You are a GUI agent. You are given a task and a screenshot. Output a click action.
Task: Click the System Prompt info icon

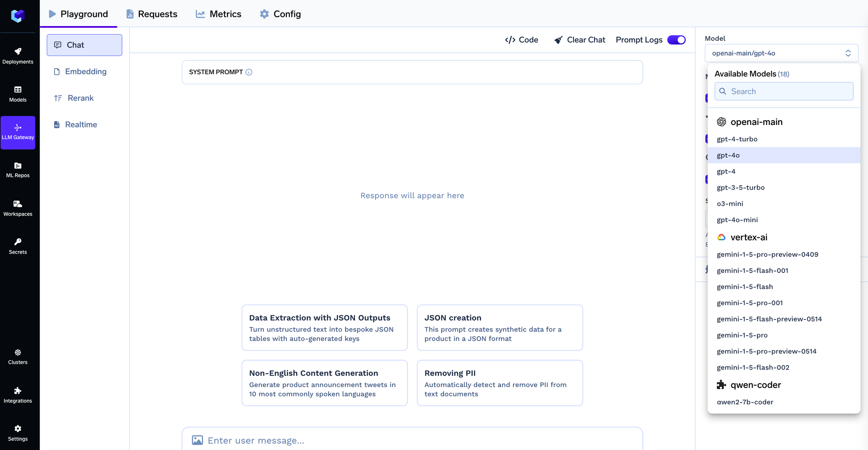tap(249, 72)
